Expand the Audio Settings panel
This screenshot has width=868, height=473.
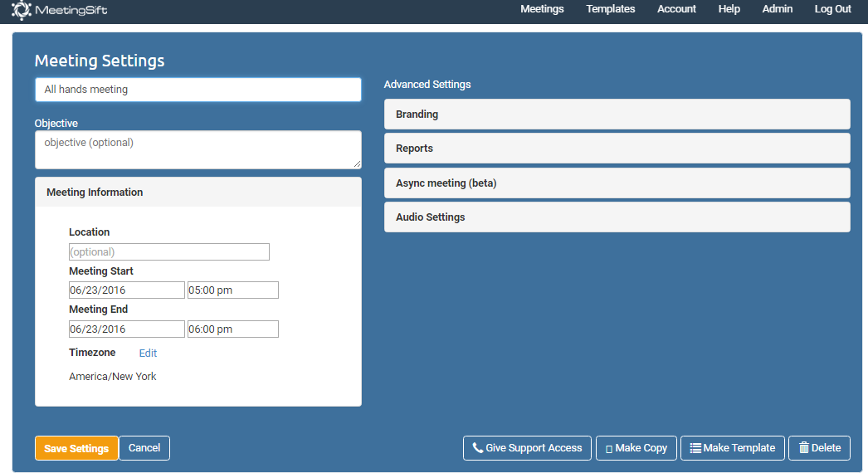[617, 217]
